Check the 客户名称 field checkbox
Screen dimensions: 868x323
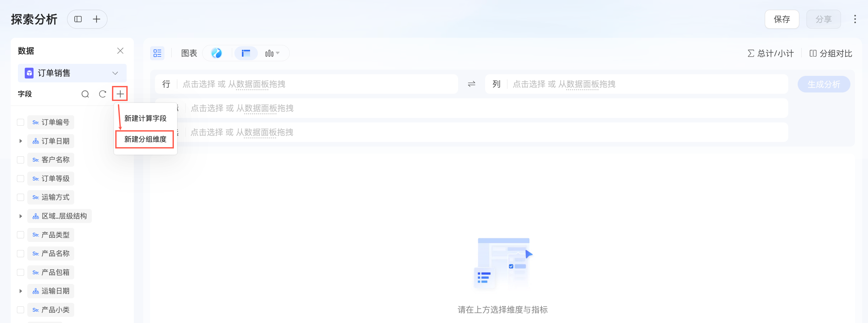click(x=21, y=160)
